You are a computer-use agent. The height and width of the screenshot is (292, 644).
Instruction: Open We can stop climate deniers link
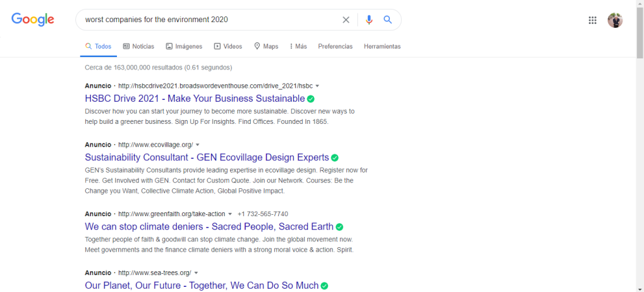tap(209, 226)
